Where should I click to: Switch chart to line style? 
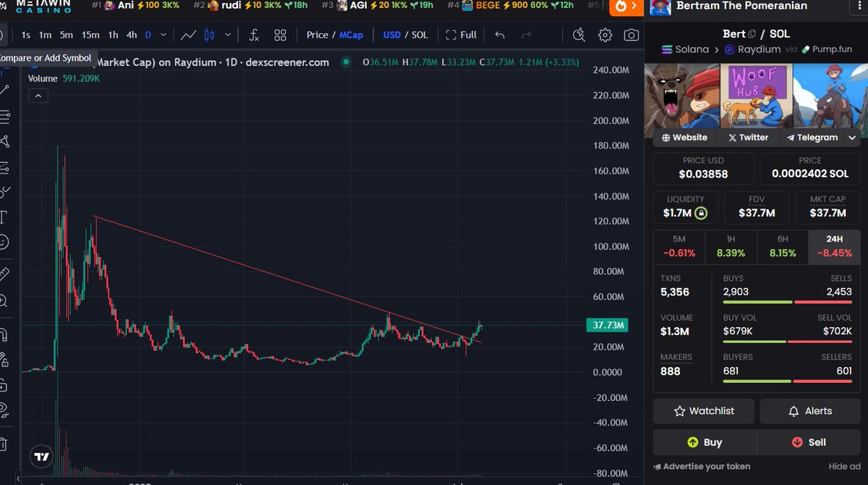pos(188,35)
